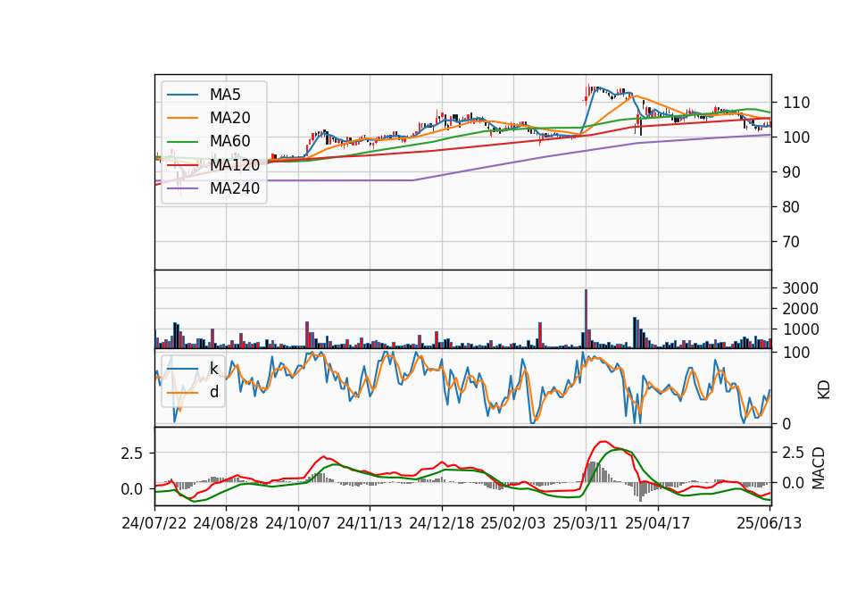857x616 pixels.
Task: Click the 80 price axis tick
Action: click(792, 207)
